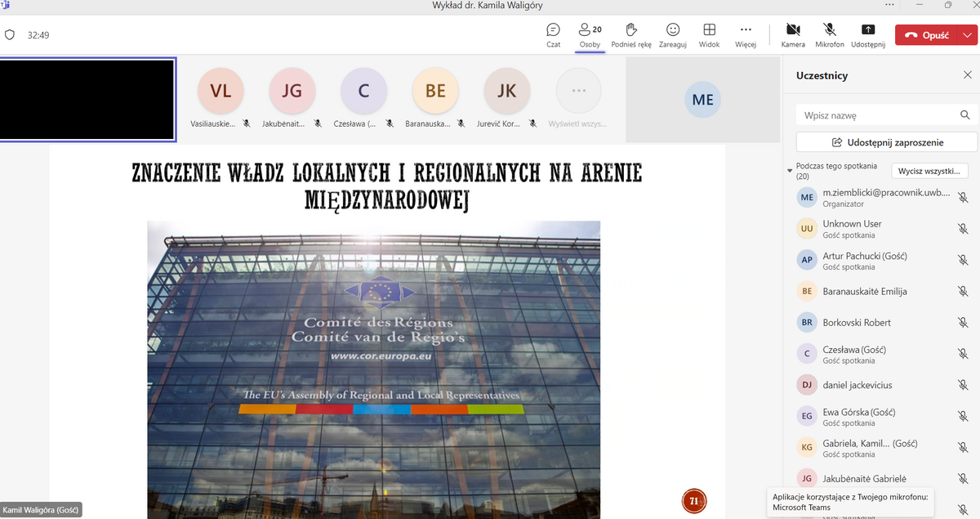Select the VL participant avatar tile
980x519 pixels.
220,91
